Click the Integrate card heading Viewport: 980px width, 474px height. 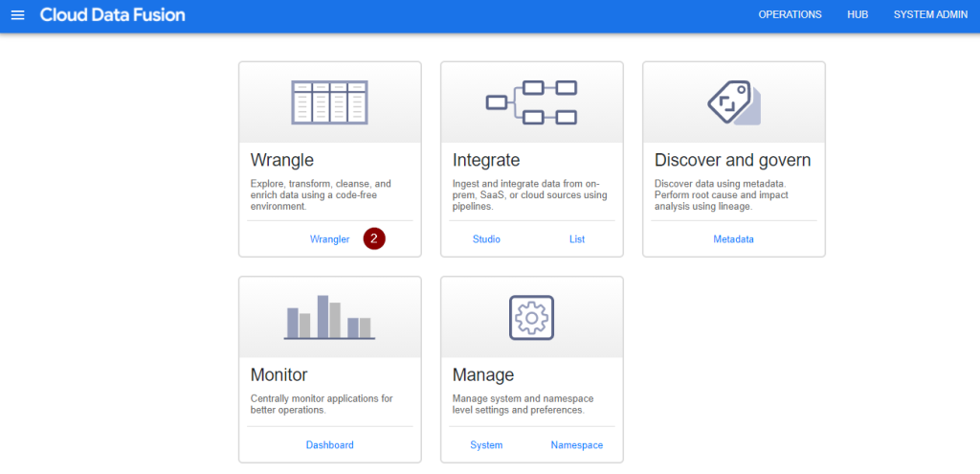485,160
